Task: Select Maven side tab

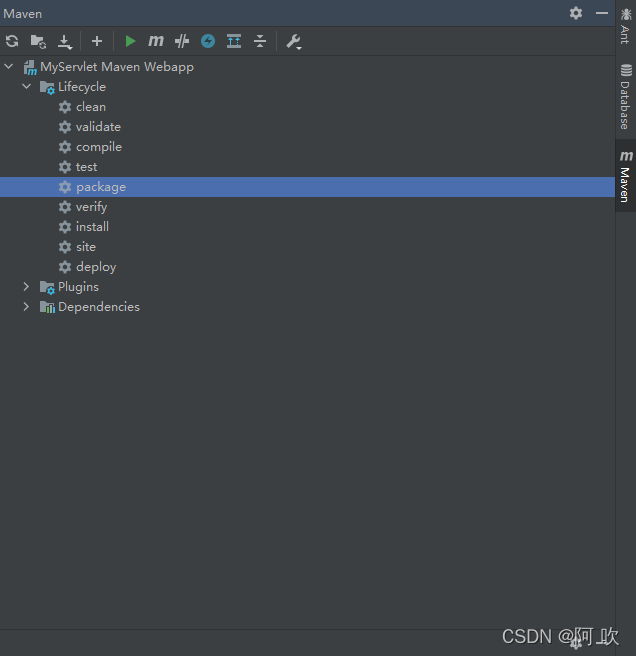Action: point(626,176)
